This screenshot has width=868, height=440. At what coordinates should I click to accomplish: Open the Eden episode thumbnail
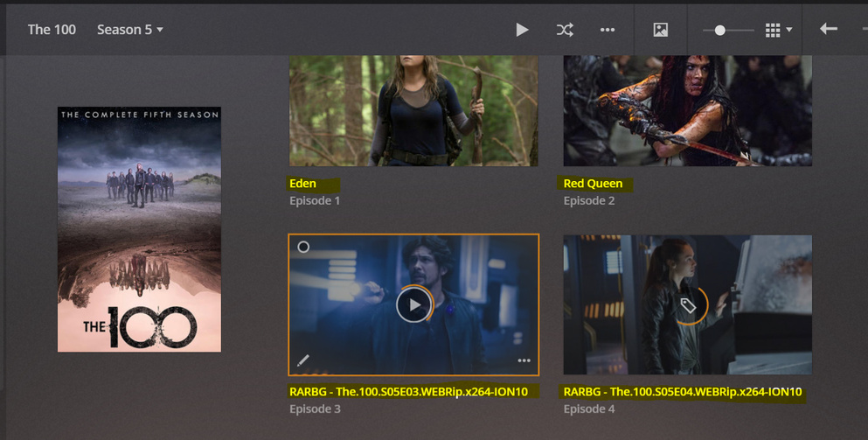click(x=413, y=110)
